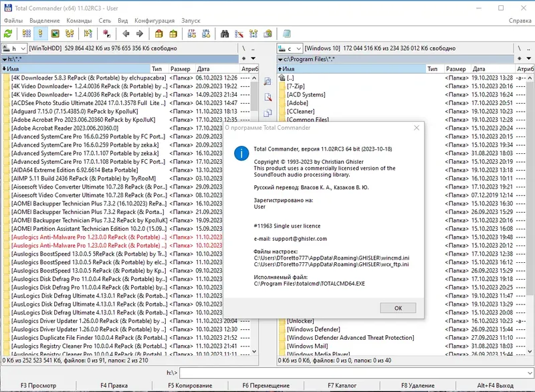Open the Команды menu

tap(79, 21)
